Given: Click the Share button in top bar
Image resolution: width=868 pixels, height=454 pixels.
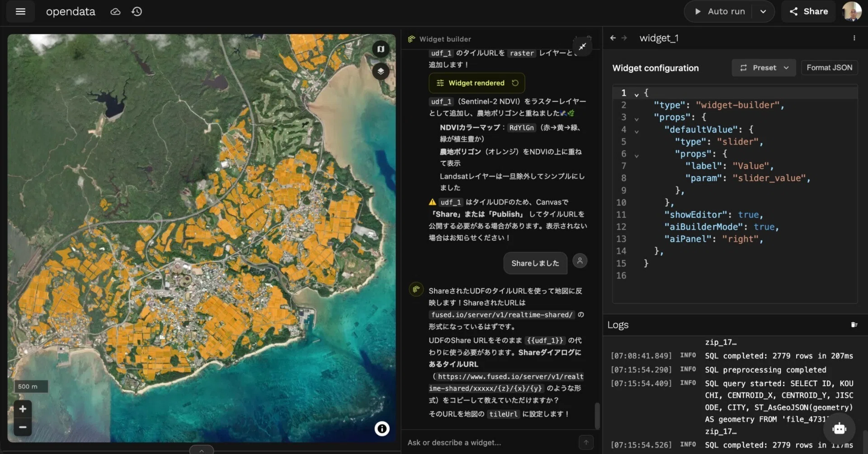Looking at the screenshot, I should coord(809,12).
